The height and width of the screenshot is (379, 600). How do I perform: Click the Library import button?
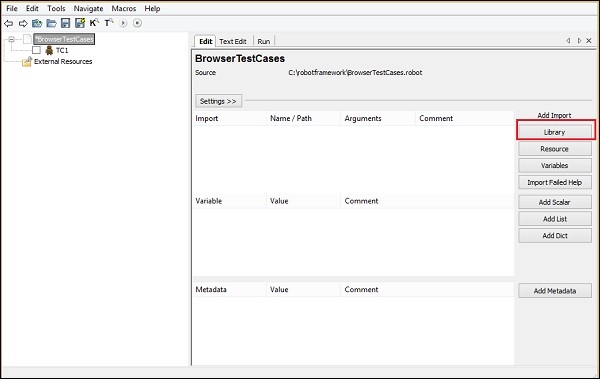[x=555, y=132]
